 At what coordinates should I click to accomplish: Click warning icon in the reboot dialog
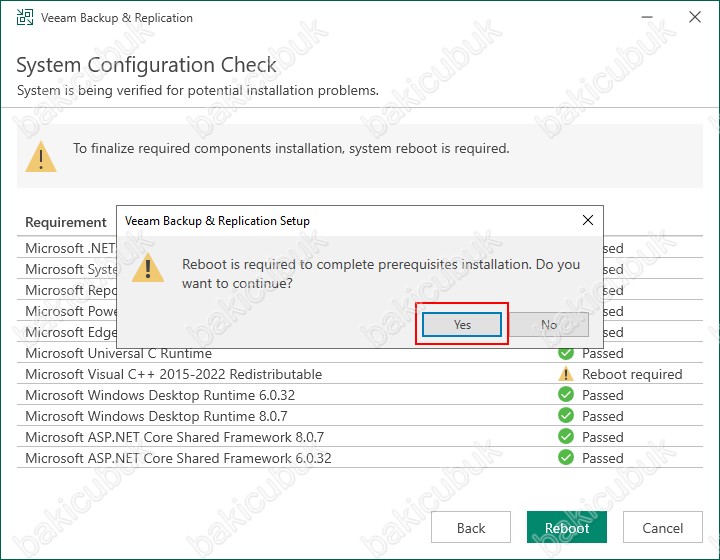(148, 268)
